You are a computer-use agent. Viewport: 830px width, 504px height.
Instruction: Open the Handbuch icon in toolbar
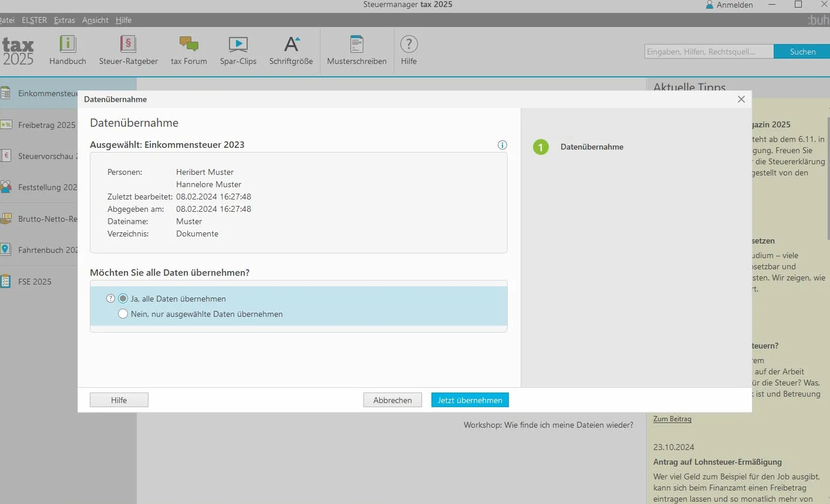click(x=68, y=44)
